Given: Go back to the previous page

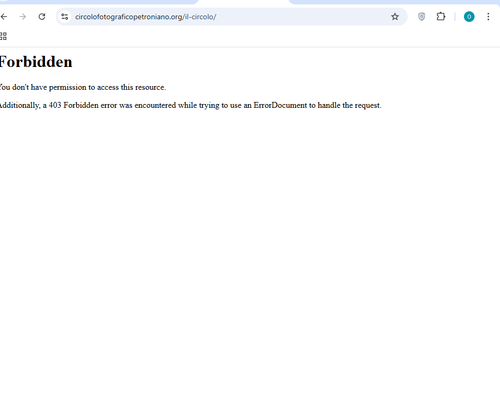Looking at the screenshot, I should pos(4,17).
